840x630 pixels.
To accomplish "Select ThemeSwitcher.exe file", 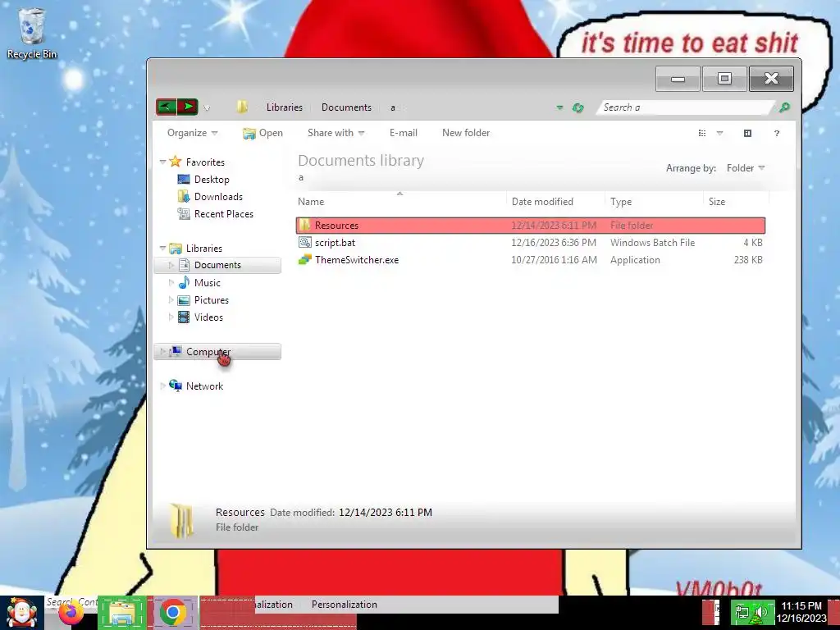I will [357, 260].
